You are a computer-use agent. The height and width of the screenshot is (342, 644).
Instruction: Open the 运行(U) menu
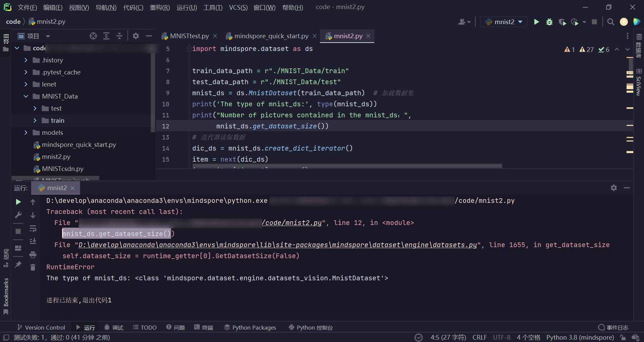[x=186, y=7]
